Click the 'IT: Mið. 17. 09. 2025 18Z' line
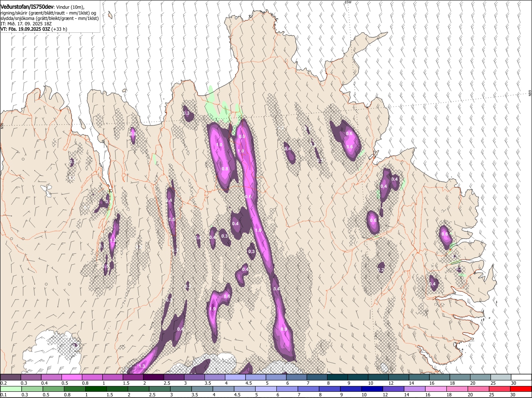Image resolution: width=532 pixels, height=398 pixels. pos(25,24)
